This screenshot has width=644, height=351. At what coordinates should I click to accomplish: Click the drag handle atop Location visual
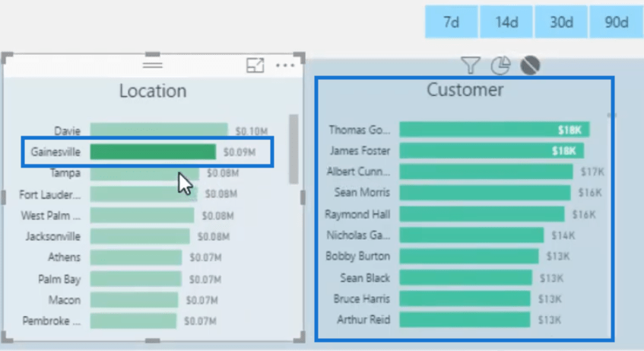[x=152, y=61]
